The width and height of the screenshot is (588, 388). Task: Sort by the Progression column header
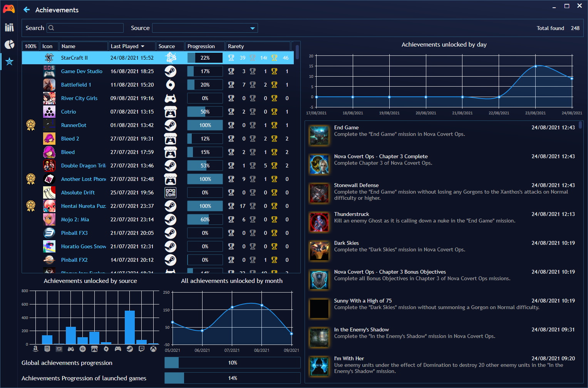tap(205, 46)
